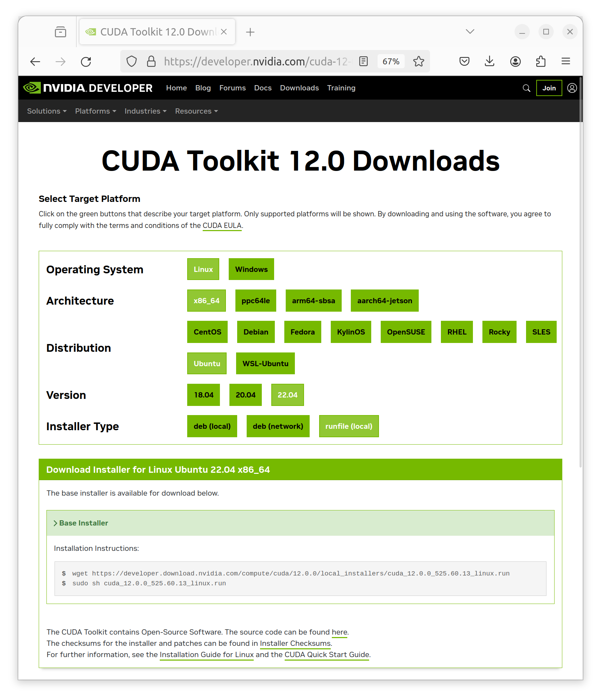Open the CUDA EULA link
Viewport: 601px width, 700px height.
point(222,225)
